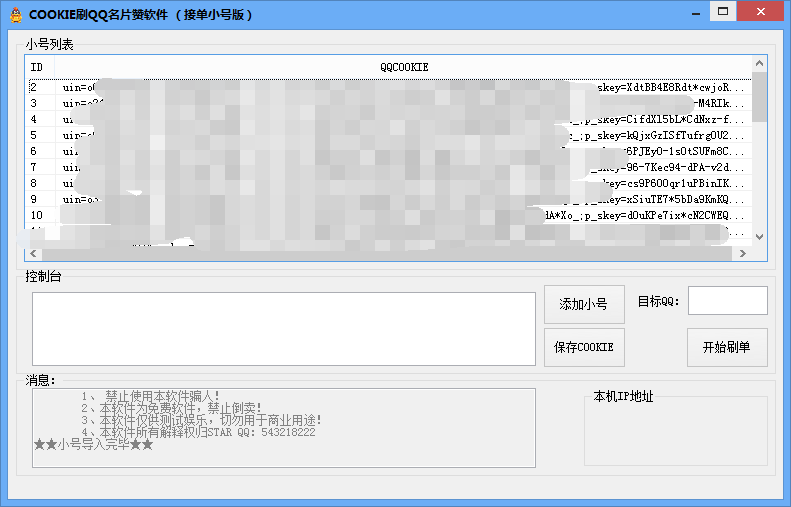Select row with ID 5
The image size is (791, 507).
388,135
